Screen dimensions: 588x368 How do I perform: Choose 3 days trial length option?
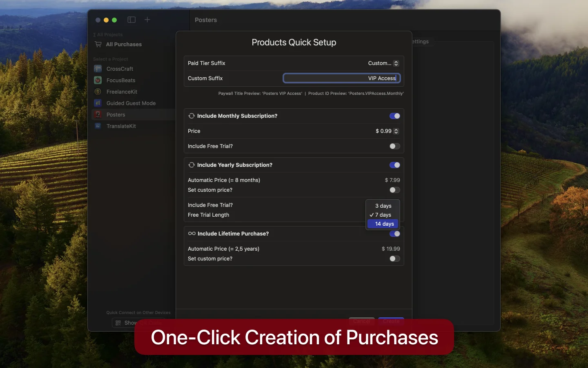pyautogui.click(x=383, y=206)
